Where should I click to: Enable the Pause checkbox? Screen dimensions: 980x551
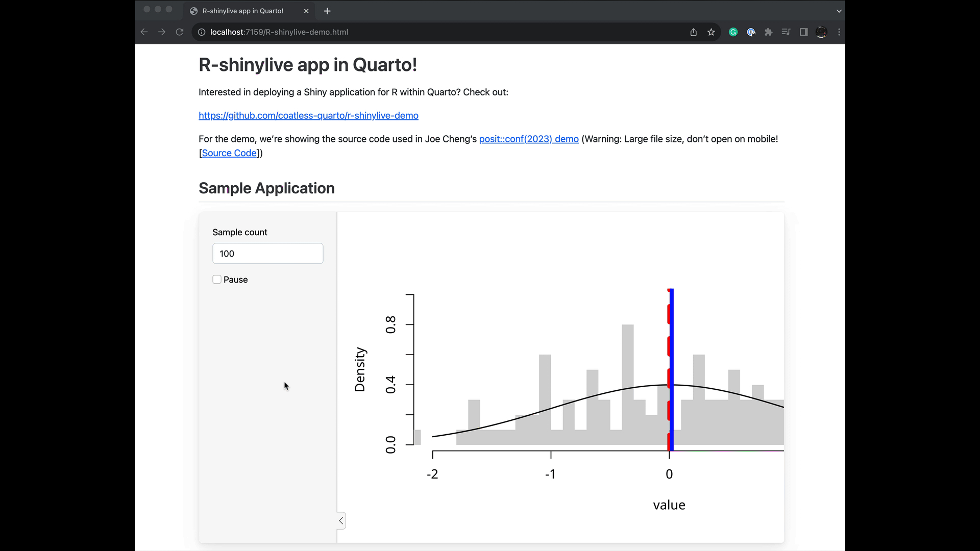coord(217,280)
